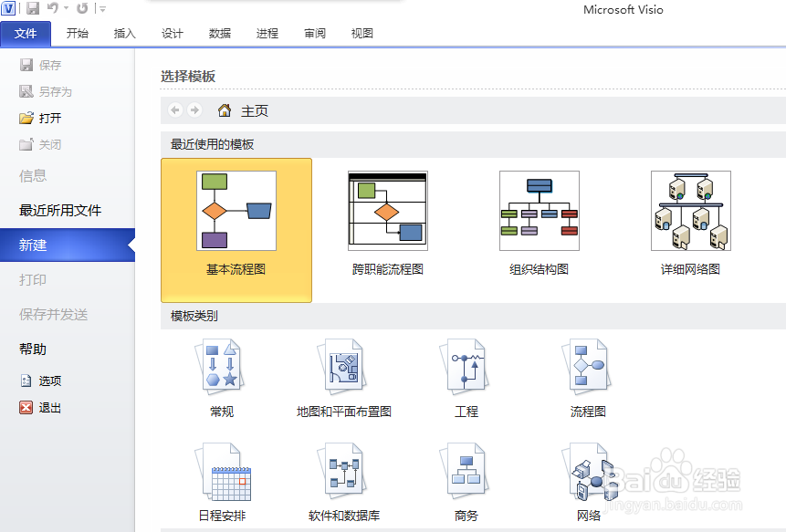Click 打开 in the backstage menu

(40, 119)
